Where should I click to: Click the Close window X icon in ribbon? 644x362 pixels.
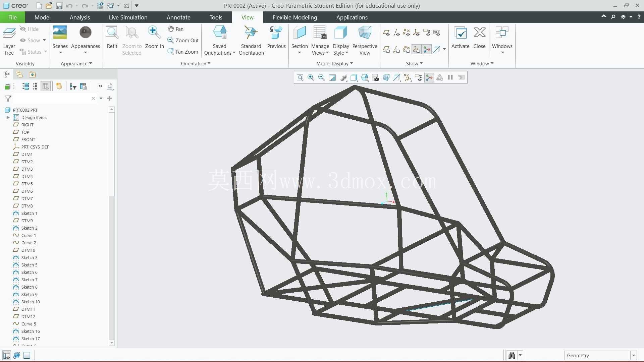click(480, 33)
